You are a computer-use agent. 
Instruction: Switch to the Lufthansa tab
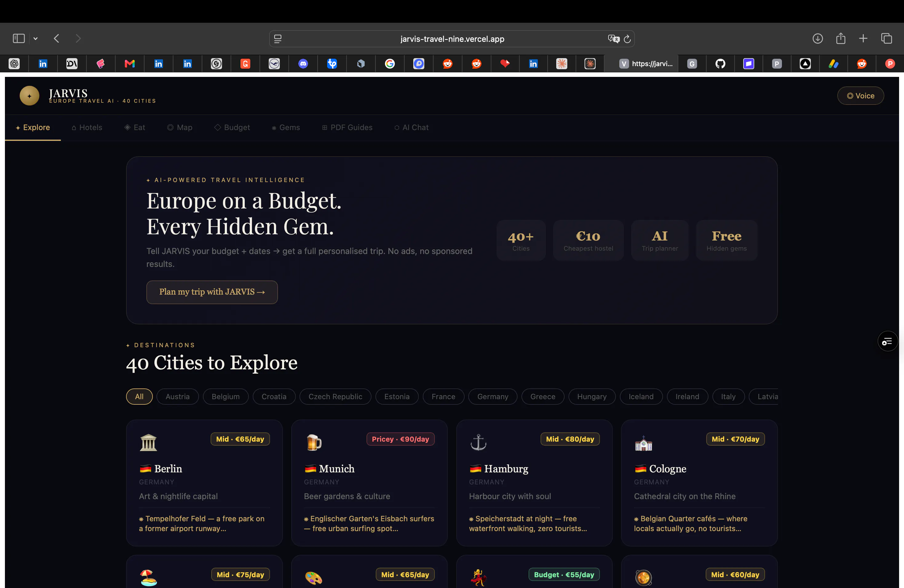(274, 63)
